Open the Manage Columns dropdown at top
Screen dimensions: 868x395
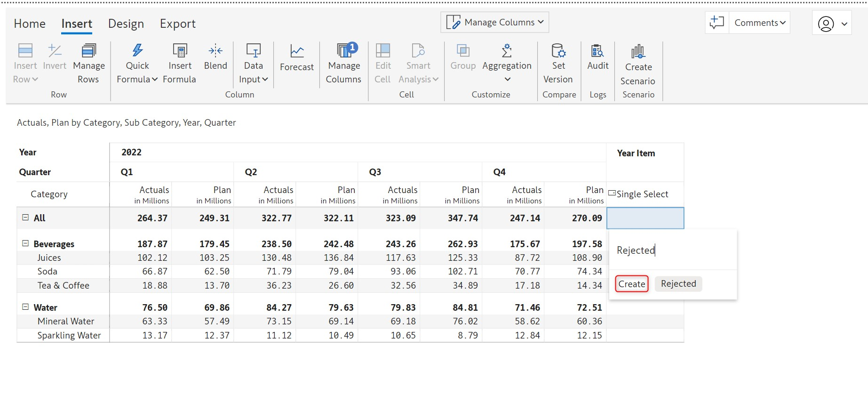(495, 23)
